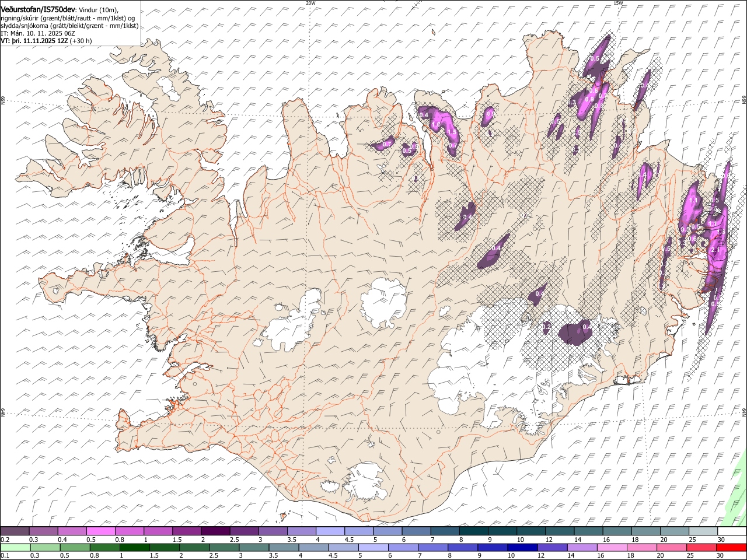The width and height of the screenshot is (747, 560).
Task: Click the '12' label under the upper legend row
Action: pos(548,540)
